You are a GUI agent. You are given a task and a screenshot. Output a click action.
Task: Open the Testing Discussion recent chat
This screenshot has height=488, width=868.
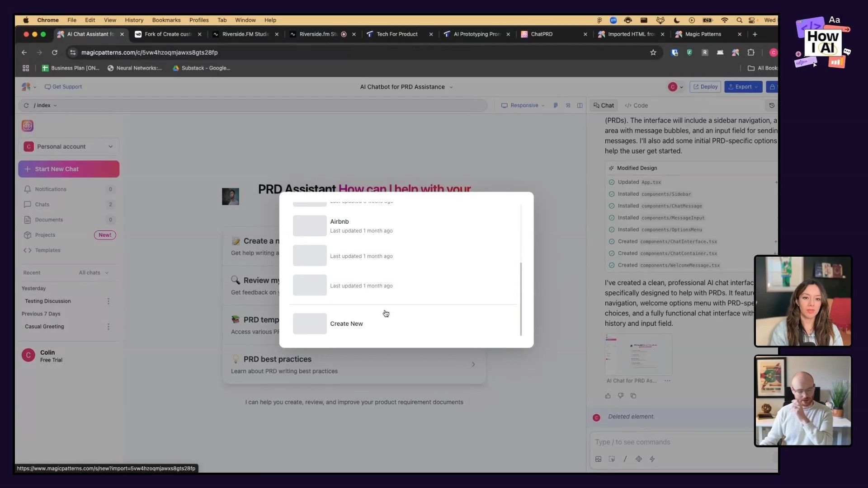coord(48,301)
